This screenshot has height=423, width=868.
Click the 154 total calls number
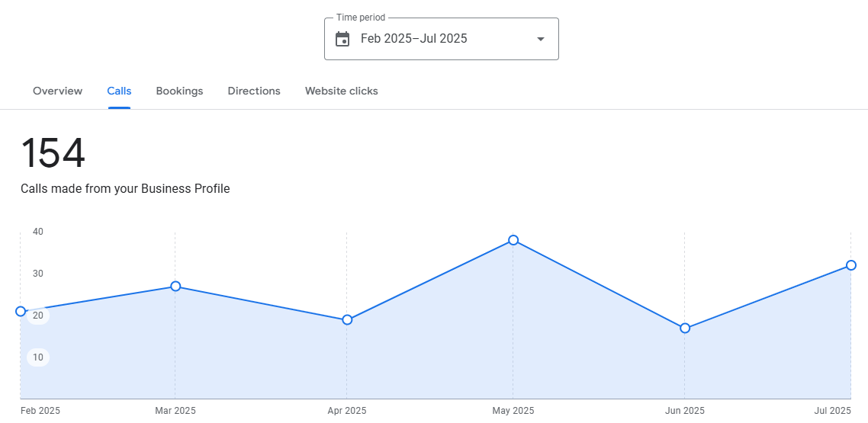pos(53,153)
